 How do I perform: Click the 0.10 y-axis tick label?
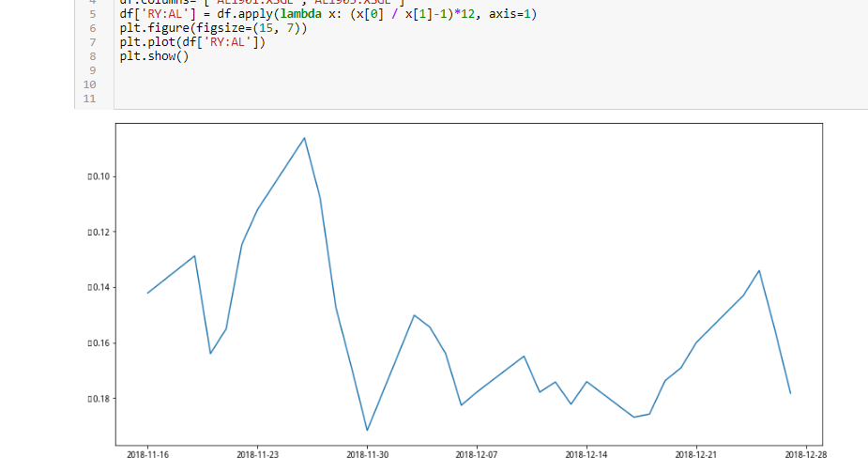point(98,176)
